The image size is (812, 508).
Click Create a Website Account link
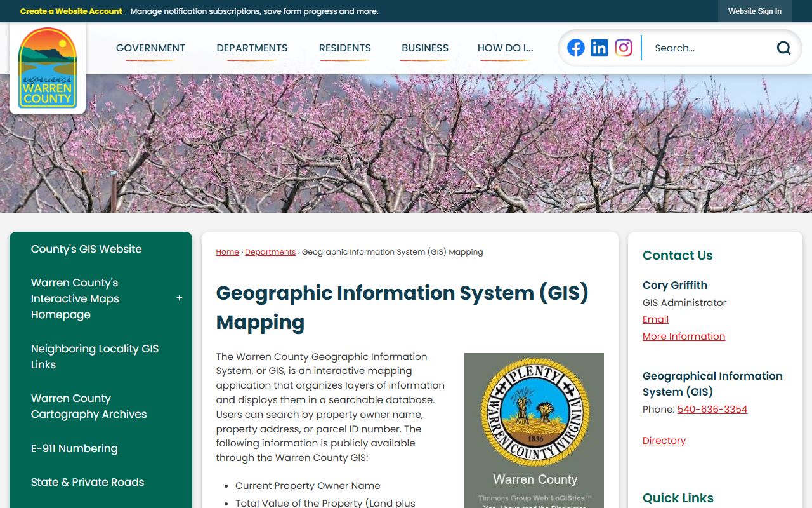[x=71, y=11]
